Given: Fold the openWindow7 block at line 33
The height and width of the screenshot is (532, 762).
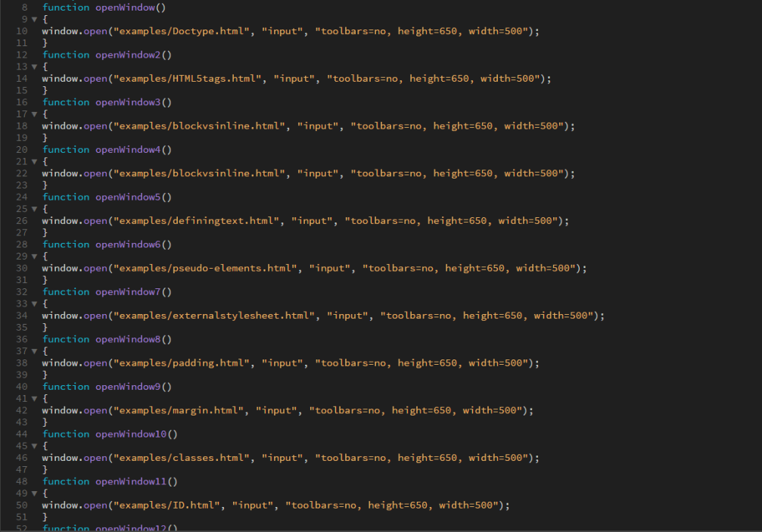Looking at the screenshot, I should (x=34, y=303).
